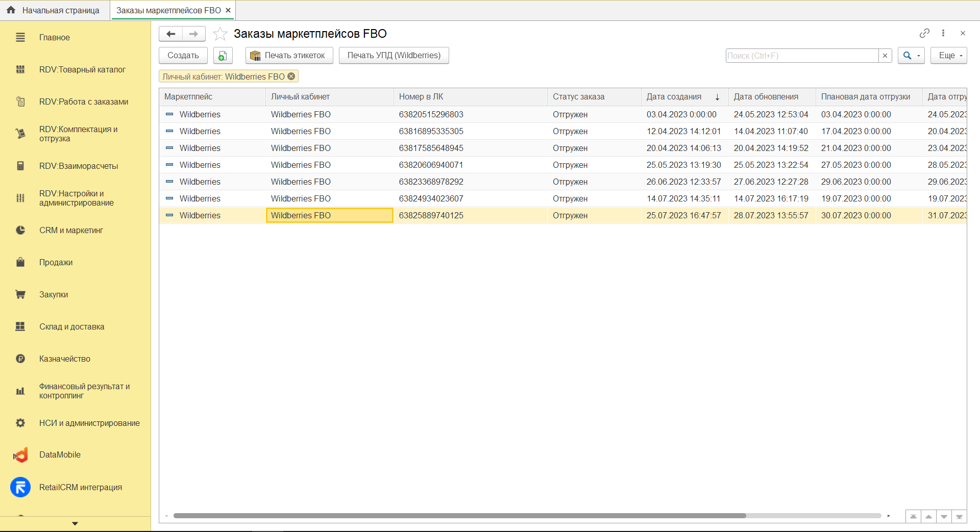This screenshot has height=532, width=980.
Task: Focus the Поиск (Ctrl+F) search field
Action: coord(801,56)
